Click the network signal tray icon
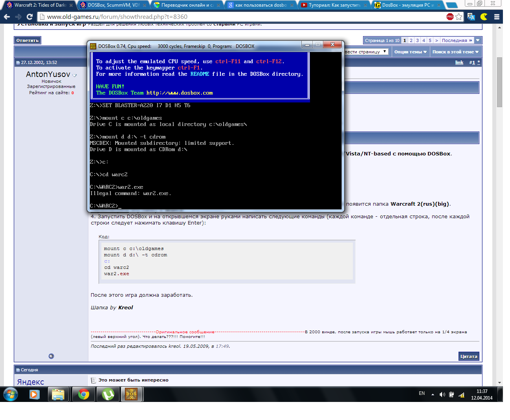Viewport: 510px width, 420px height. click(461, 394)
